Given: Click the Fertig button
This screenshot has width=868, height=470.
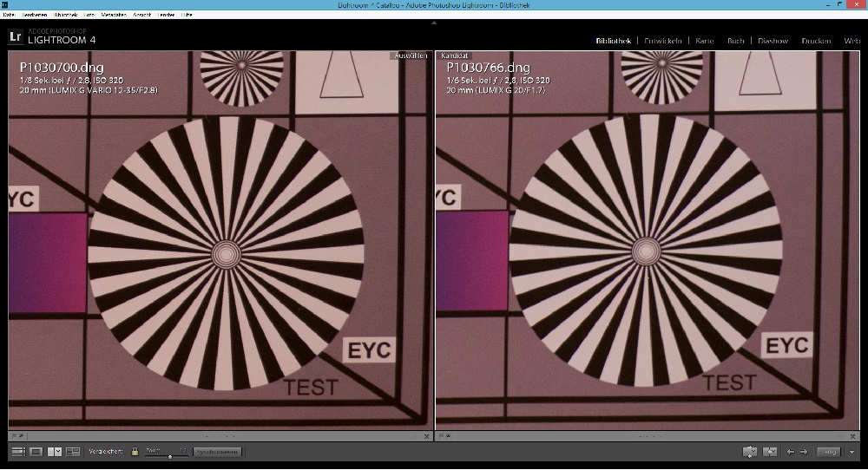Looking at the screenshot, I should 829,452.
